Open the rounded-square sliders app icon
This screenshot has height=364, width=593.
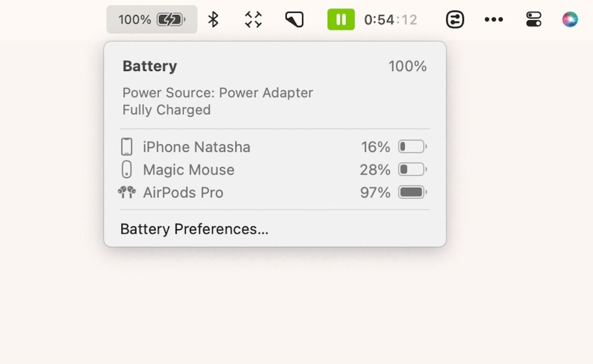(x=455, y=19)
